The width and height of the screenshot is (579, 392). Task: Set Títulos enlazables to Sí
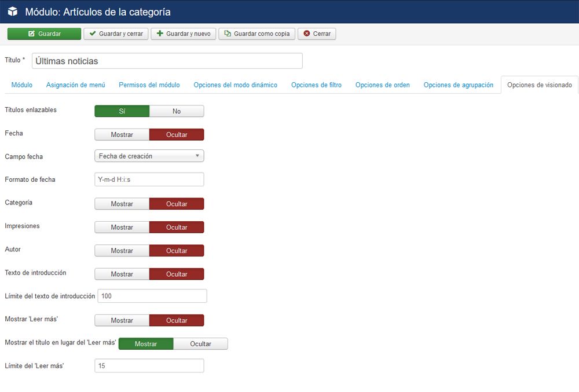pos(122,111)
